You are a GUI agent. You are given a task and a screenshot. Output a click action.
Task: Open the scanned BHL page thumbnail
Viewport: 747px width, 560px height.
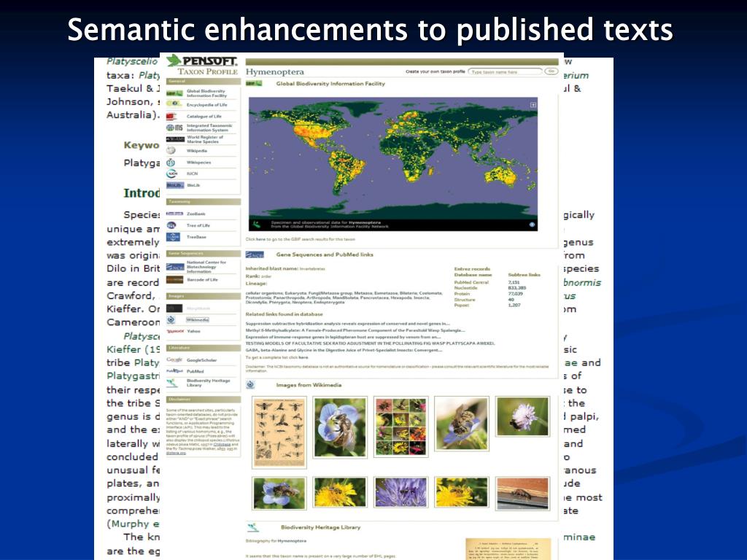click(508, 549)
